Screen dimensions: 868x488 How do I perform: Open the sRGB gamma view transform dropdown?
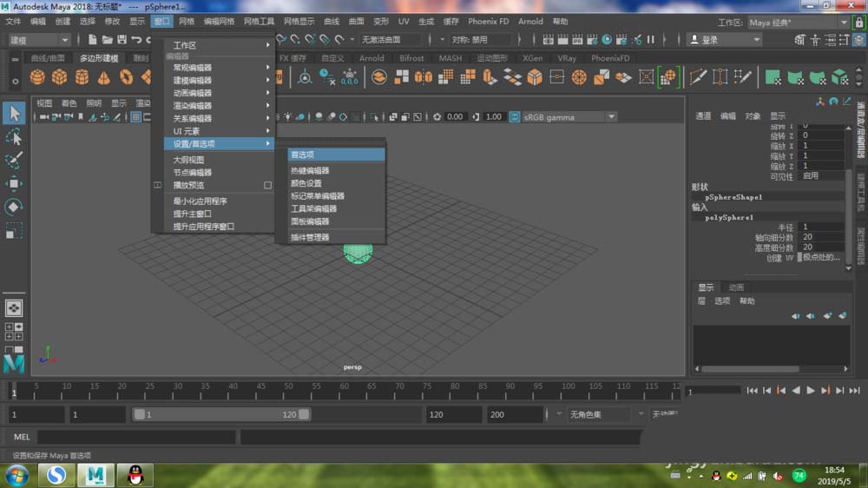569,117
